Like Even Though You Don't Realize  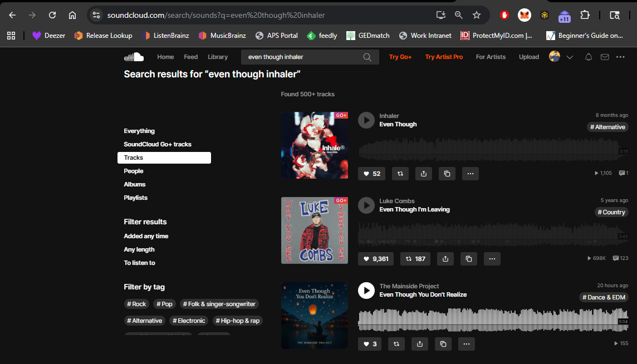click(x=371, y=344)
